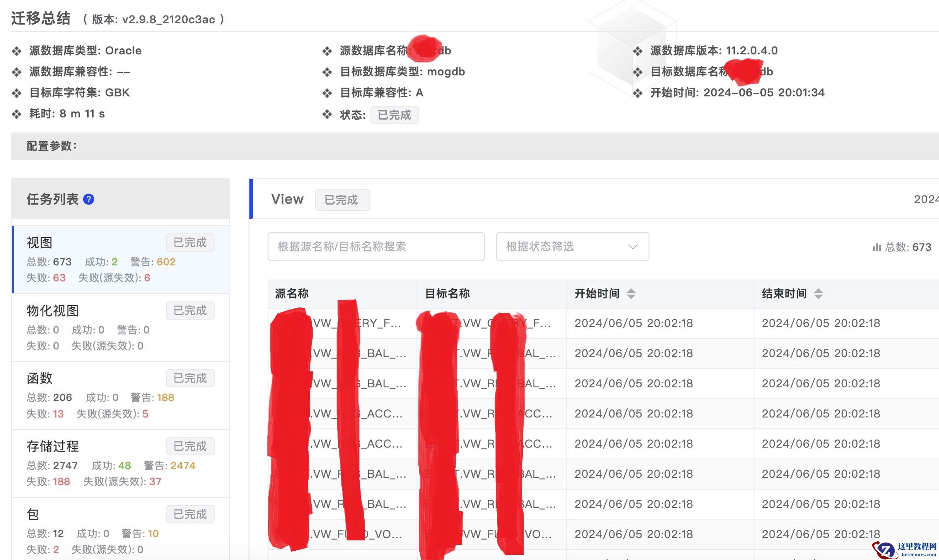Click the 根据源名称/目标名称搜索 input field
The height and width of the screenshot is (560, 939).
click(x=376, y=247)
